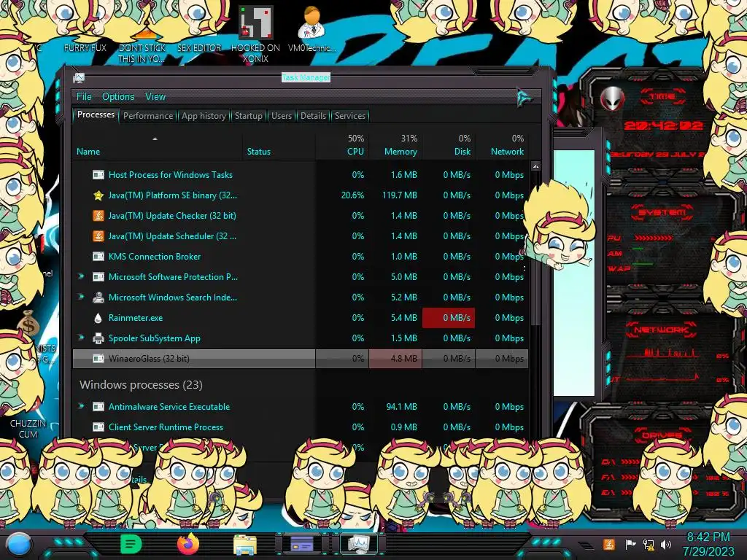This screenshot has width=747, height=560.
Task: Click the Windows Search Indexer icon
Action: pyautogui.click(x=98, y=297)
